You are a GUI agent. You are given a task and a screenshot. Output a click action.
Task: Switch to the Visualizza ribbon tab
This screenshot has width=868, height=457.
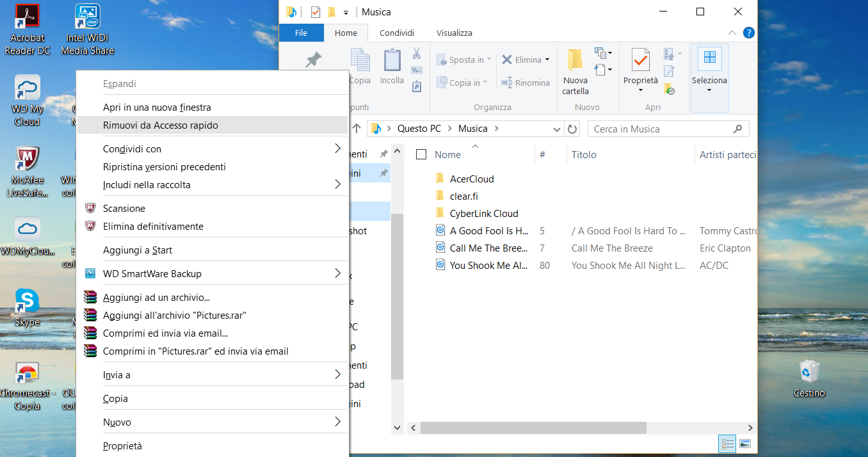(456, 33)
